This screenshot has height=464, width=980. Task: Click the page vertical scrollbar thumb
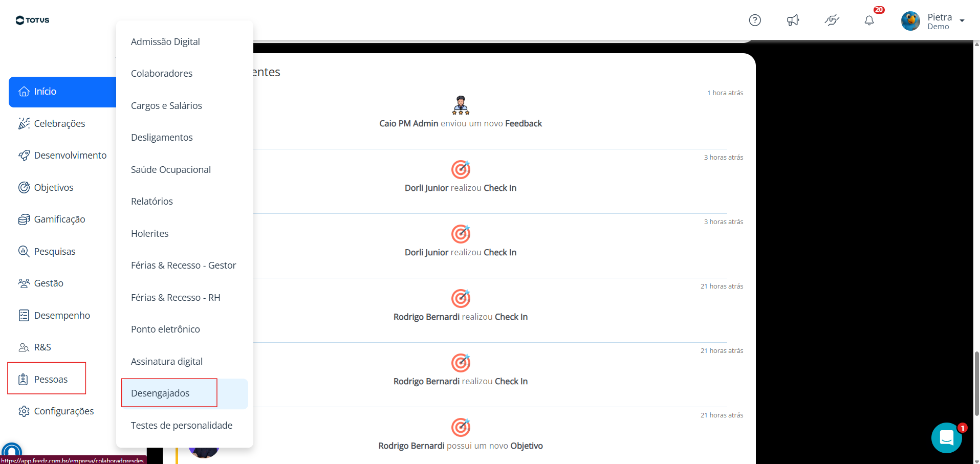(x=976, y=384)
